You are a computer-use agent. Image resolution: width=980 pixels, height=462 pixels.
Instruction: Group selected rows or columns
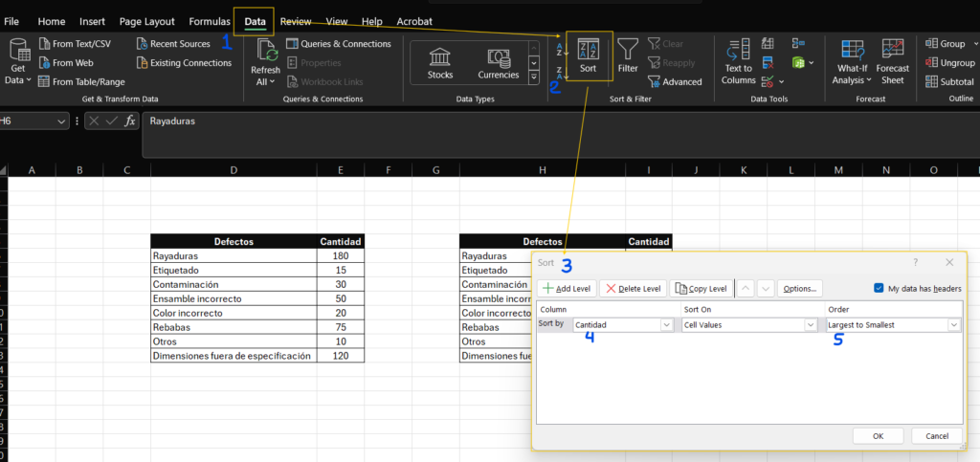pyautogui.click(x=945, y=44)
